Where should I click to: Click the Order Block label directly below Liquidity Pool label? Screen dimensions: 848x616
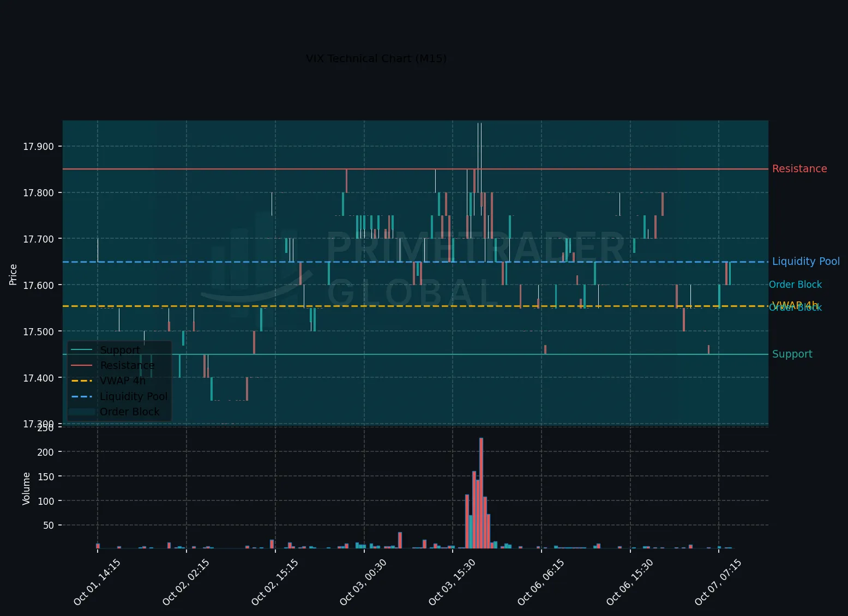[x=795, y=285]
